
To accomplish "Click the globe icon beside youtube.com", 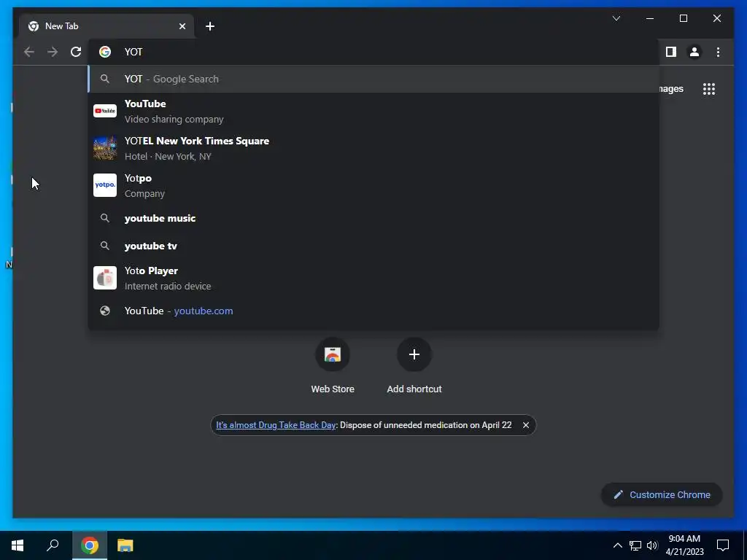I will coord(105,311).
